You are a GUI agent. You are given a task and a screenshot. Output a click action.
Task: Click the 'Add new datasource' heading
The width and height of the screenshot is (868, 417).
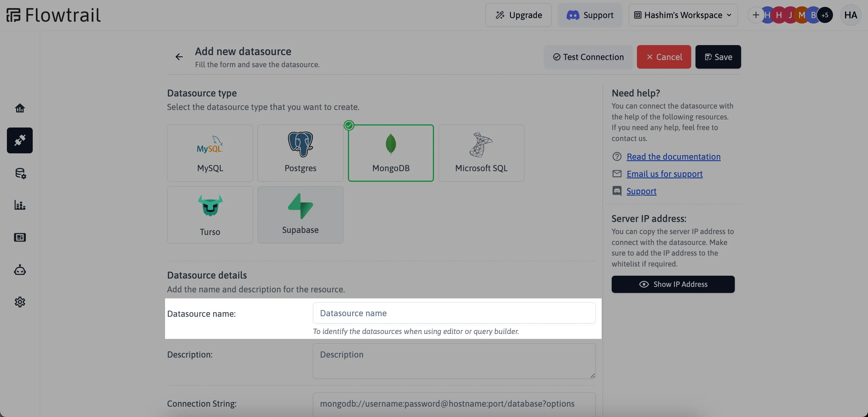point(243,51)
